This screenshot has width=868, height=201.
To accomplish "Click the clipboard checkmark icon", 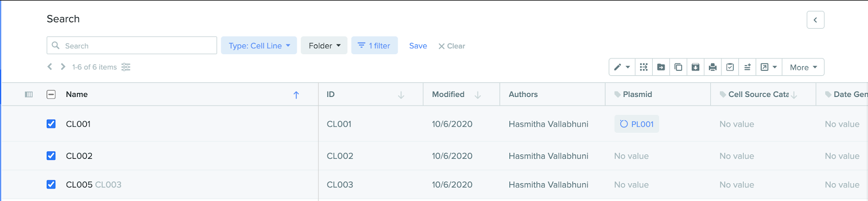I will coord(730,67).
